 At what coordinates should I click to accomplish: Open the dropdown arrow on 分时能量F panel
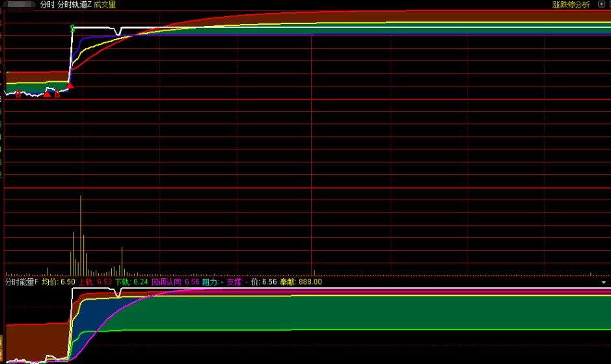point(603,283)
